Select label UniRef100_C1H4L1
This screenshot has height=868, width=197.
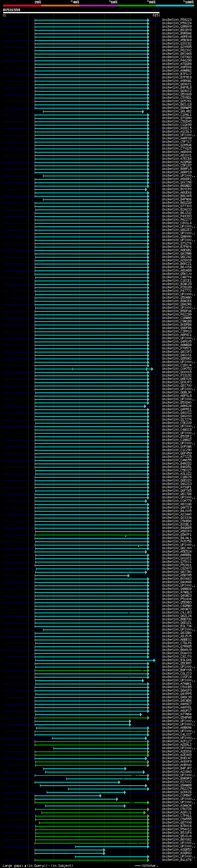click(177, 115)
